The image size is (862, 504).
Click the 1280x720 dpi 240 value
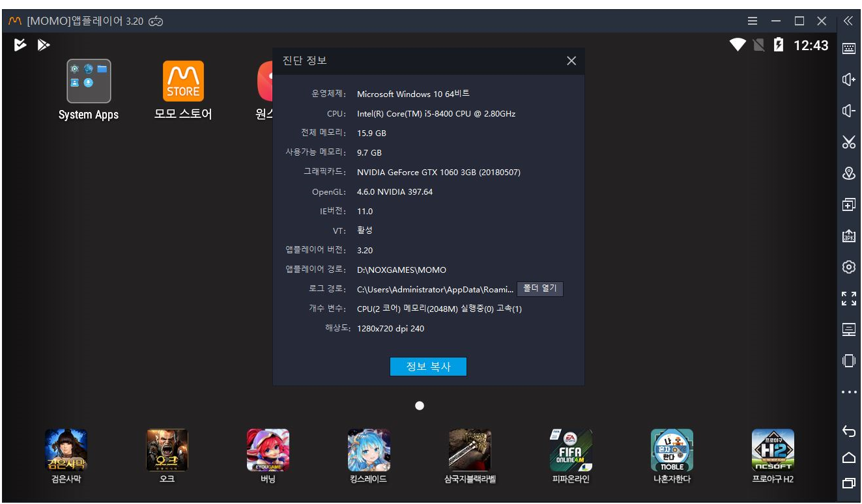click(x=390, y=328)
